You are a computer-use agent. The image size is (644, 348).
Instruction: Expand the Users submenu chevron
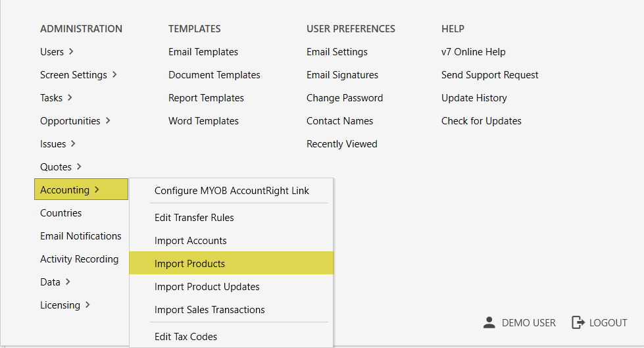71,51
